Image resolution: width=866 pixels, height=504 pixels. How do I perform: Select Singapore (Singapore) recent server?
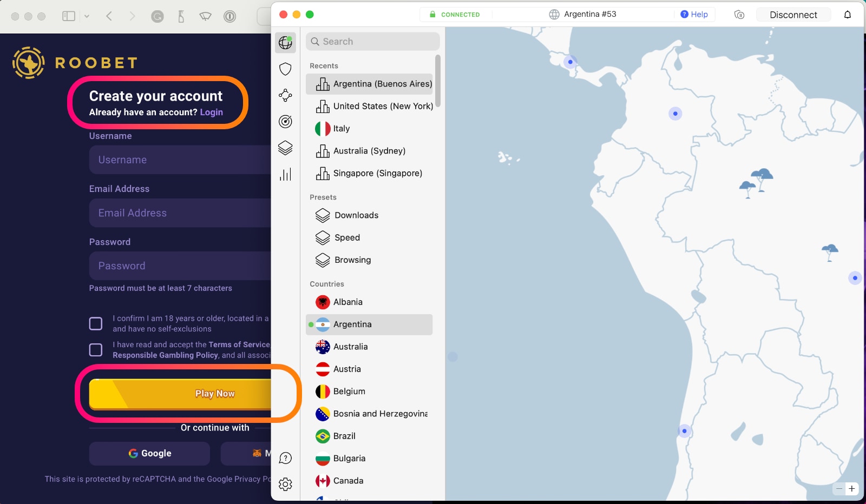pyautogui.click(x=369, y=173)
